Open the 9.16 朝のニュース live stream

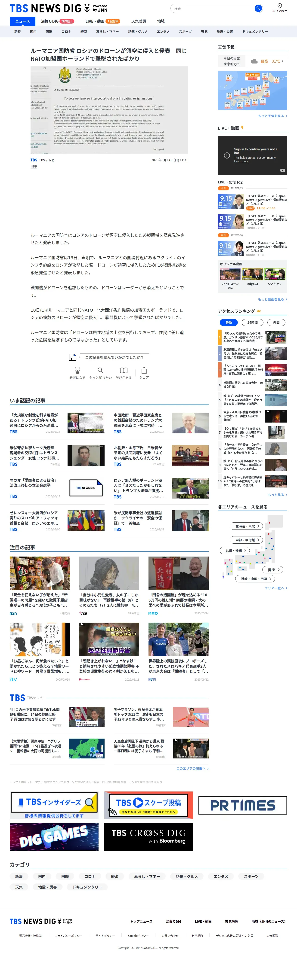(x=252, y=249)
